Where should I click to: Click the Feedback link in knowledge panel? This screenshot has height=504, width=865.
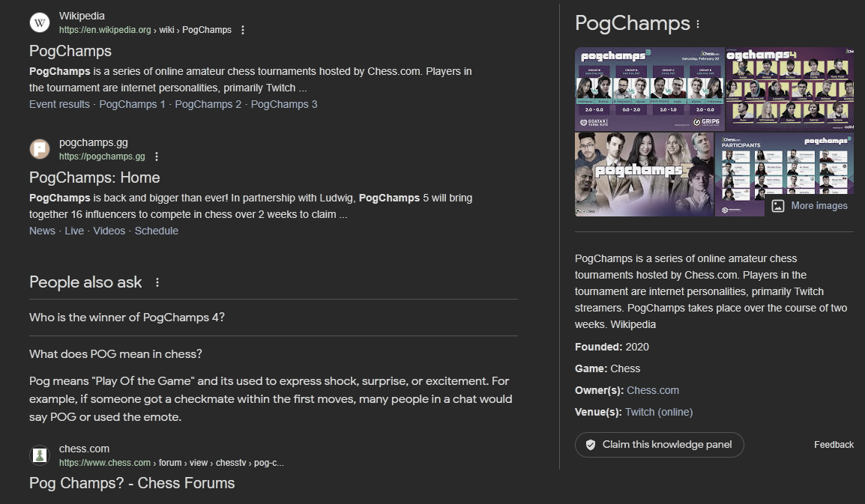point(834,445)
